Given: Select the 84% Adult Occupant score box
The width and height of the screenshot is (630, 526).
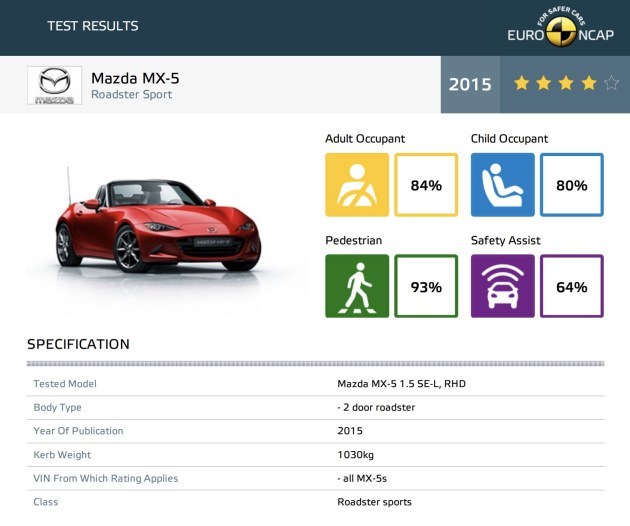Looking at the screenshot, I should [x=426, y=184].
